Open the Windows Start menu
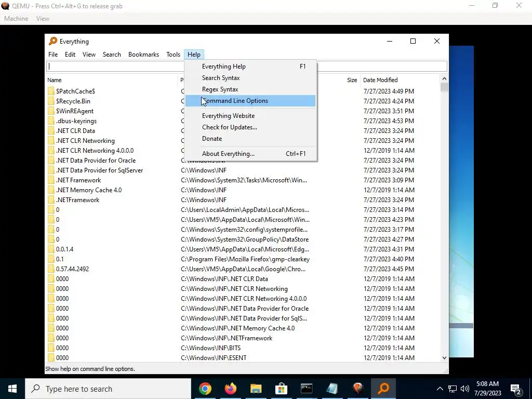Image resolution: width=532 pixels, height=399 pixels. (12, 389)
